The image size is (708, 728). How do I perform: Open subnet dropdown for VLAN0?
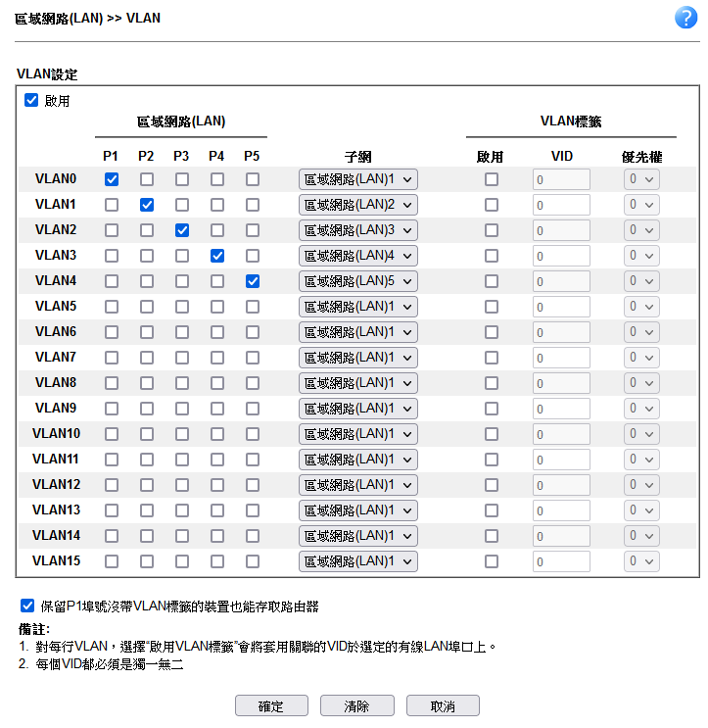[358, 179]
